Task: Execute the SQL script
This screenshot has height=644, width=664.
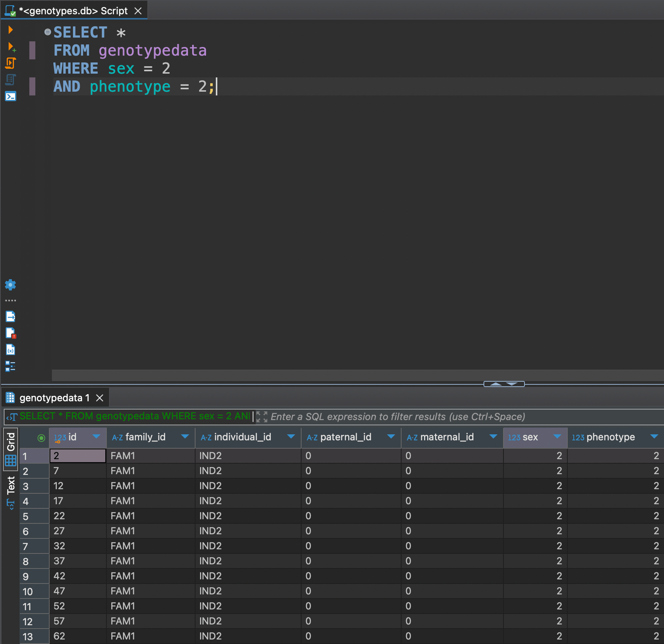Action: click(x=10, y=63)
